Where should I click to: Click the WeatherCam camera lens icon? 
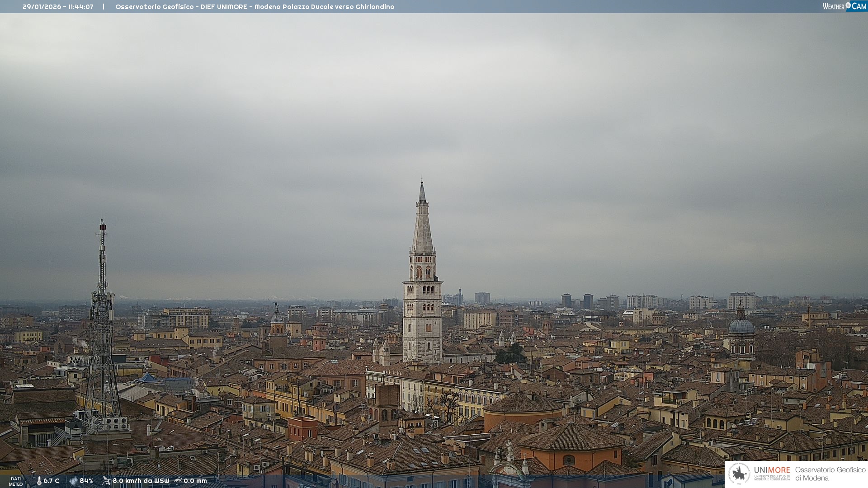(848, 5)
